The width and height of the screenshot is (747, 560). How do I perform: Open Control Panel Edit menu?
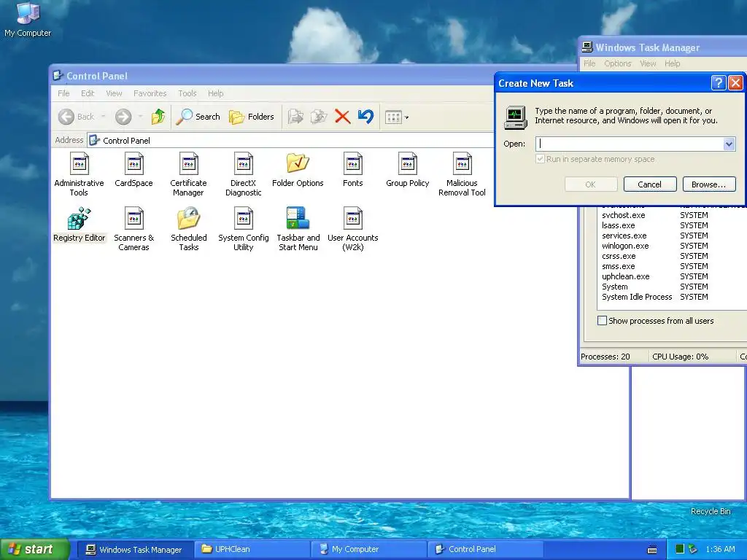tap(88, 93)
